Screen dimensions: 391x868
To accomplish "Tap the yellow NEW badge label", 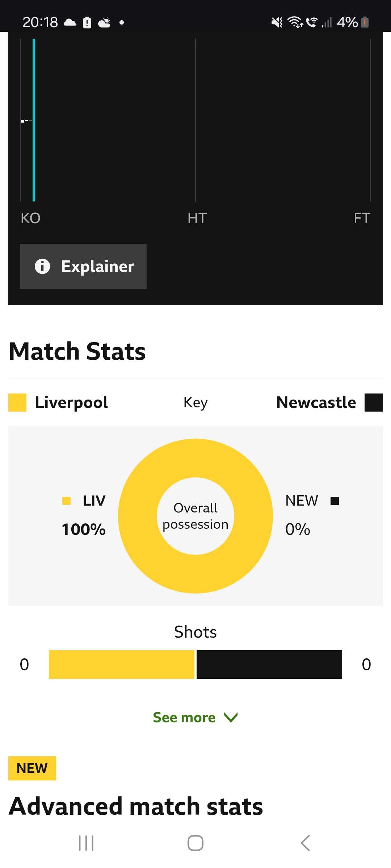I will 32,768.
